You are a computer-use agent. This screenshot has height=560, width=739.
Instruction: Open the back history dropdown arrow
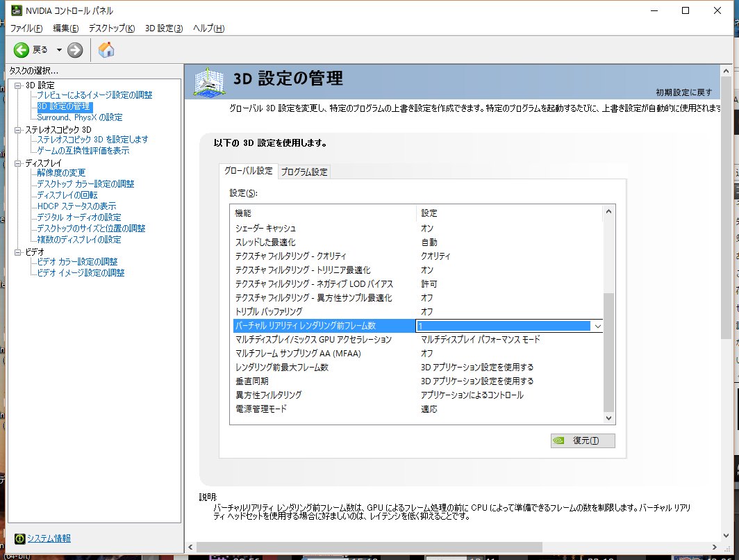click(x=59, y=50)
